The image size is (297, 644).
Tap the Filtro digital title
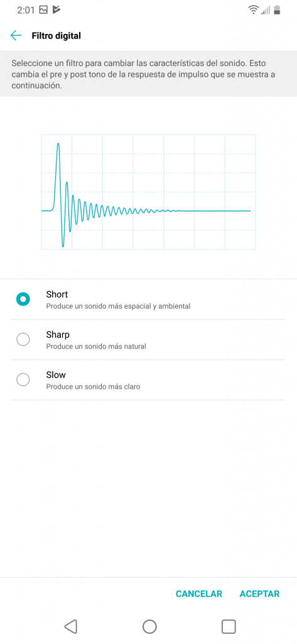[x=57, y=36]
